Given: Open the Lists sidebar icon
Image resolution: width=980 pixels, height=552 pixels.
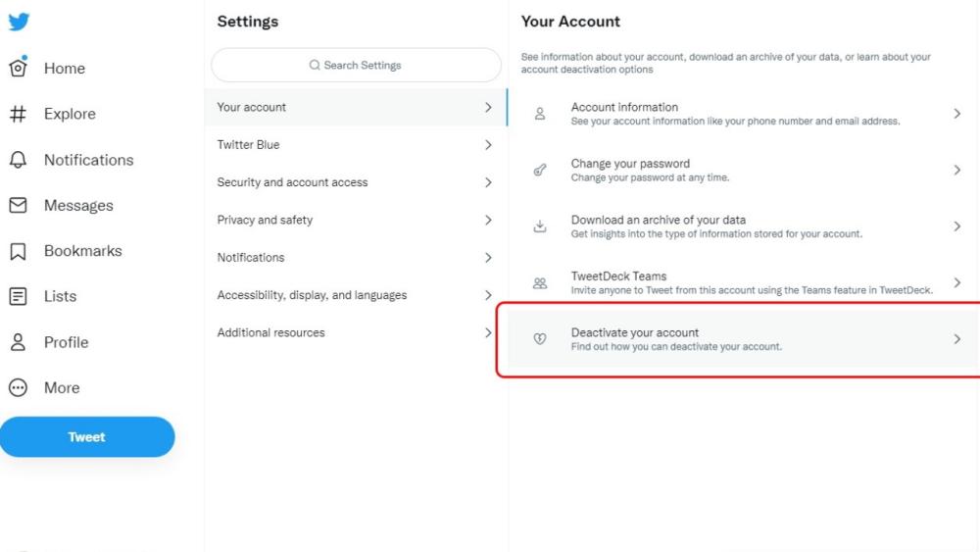Looking at the screenshot, I should click(x=18, y=296).
